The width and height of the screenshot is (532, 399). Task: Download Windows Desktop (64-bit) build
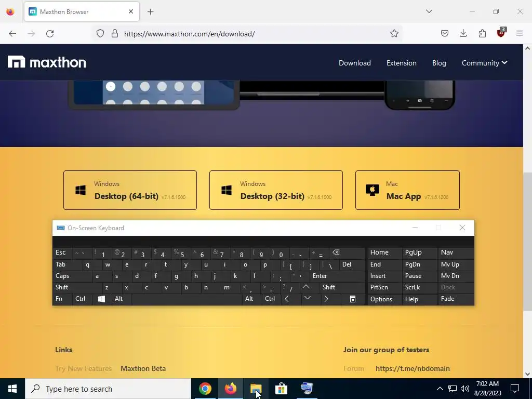click(130, 190)
